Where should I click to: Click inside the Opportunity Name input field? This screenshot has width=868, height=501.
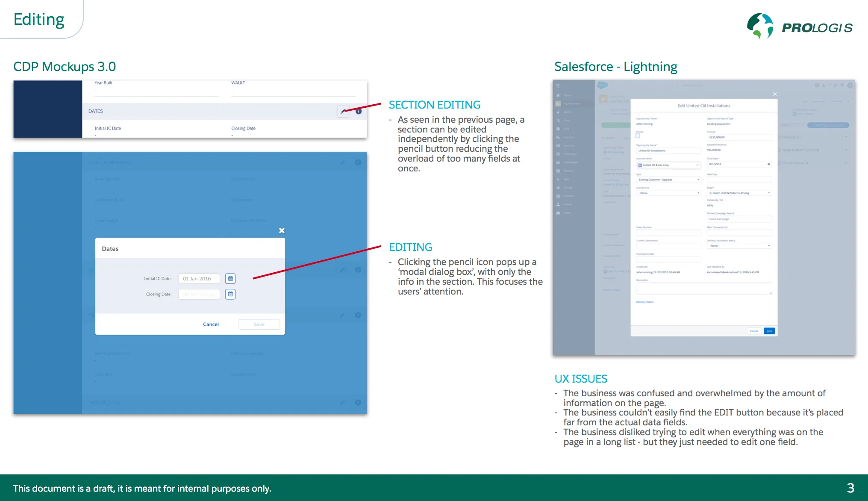click(x=669, y=150)
